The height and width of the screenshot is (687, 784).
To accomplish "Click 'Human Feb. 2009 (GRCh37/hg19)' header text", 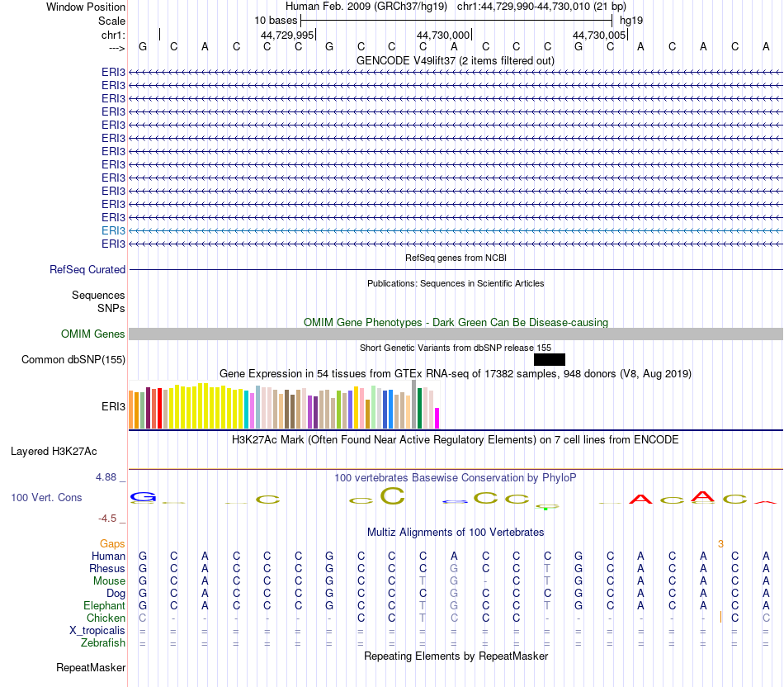I will [366, 7].
